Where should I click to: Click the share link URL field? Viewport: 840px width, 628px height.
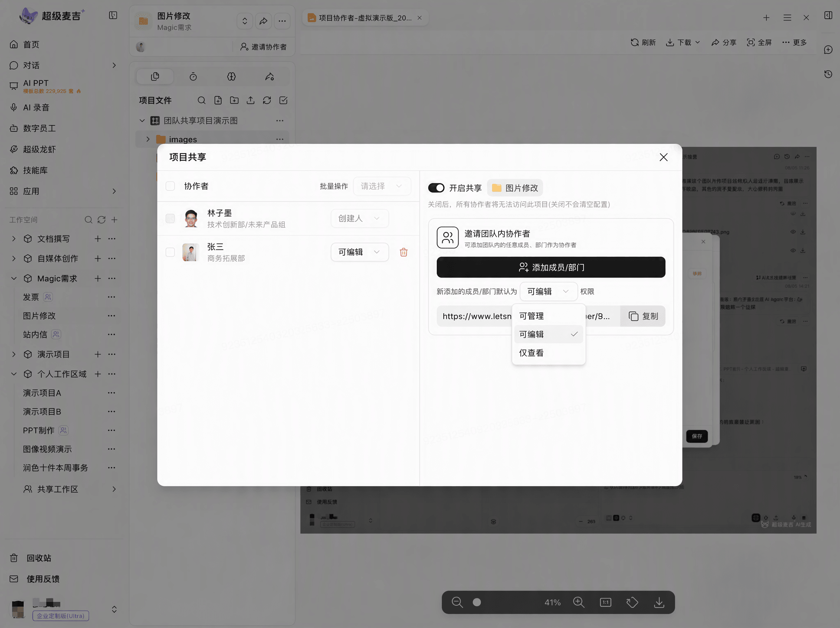click(x=528, y=316)
